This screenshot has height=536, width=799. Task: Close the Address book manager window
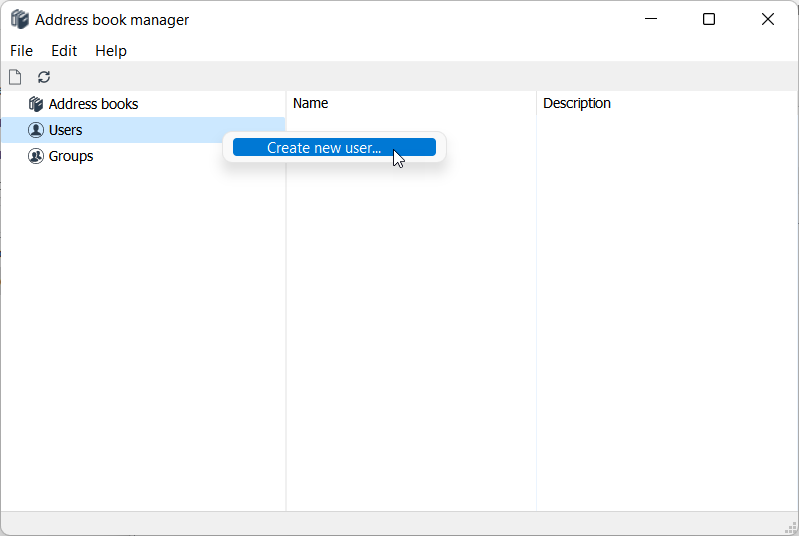point(767,19)
